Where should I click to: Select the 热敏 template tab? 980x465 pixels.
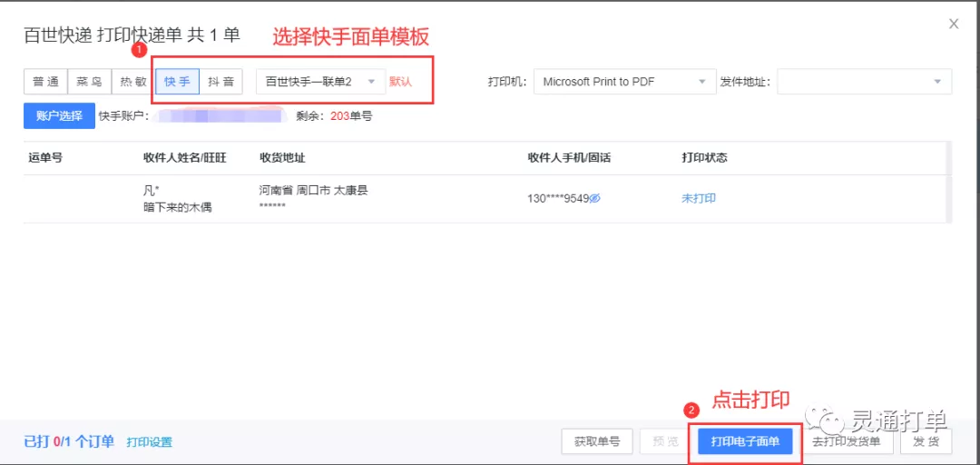coord(133,82)
